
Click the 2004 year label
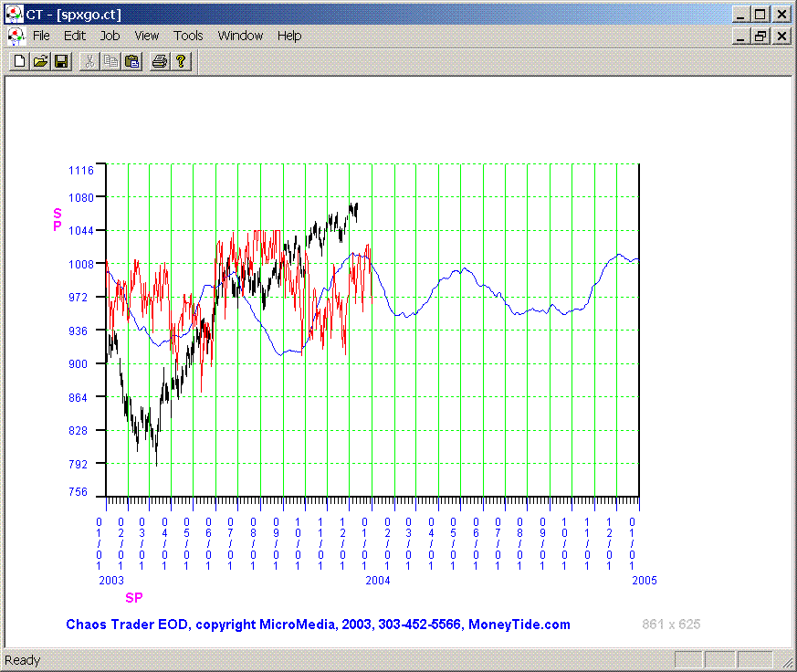pos(378,581)
